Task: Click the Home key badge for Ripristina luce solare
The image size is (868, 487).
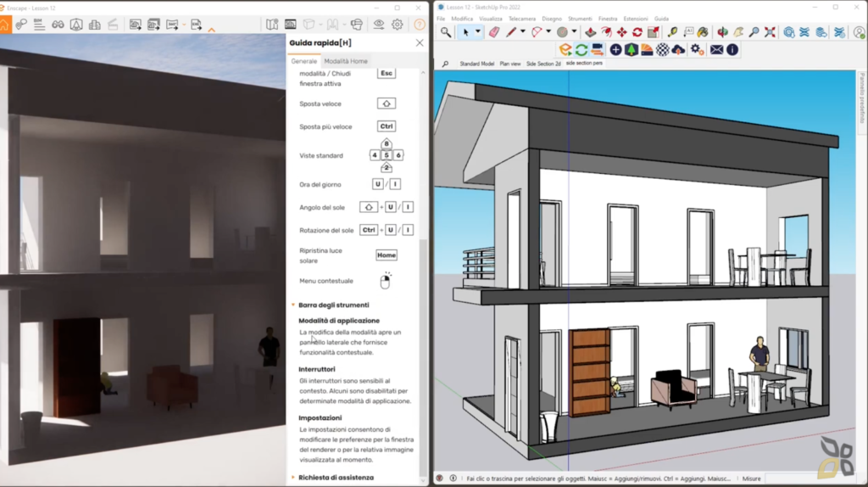Action: pos(387,255)
